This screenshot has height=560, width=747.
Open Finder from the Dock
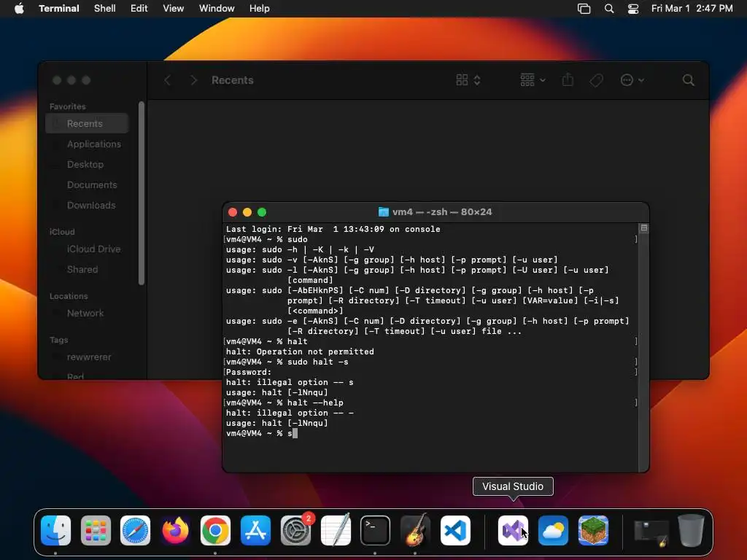(55, 530)
